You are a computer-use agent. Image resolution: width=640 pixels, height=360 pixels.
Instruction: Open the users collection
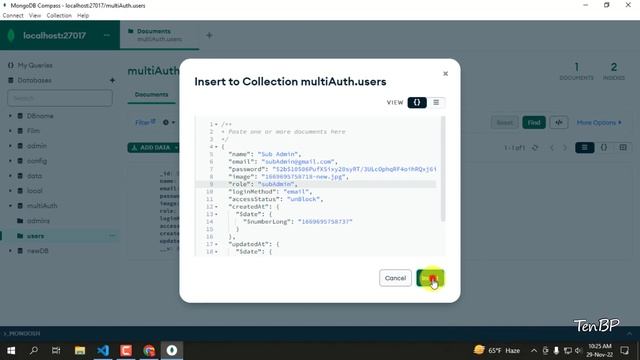(35, 236)
